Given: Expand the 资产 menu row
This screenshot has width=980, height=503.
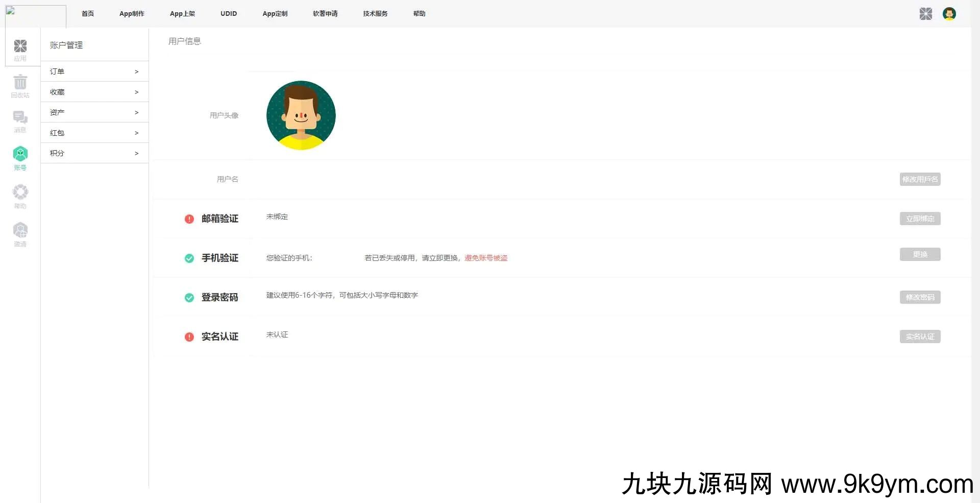Looking at the screenshot, I should point(94,112).
